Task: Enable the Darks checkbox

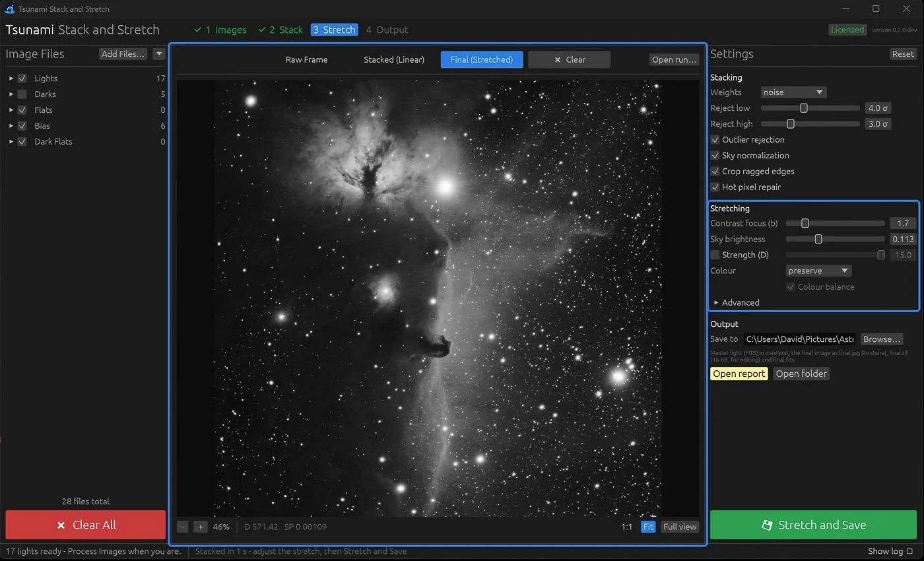Action: pos(22,94)
